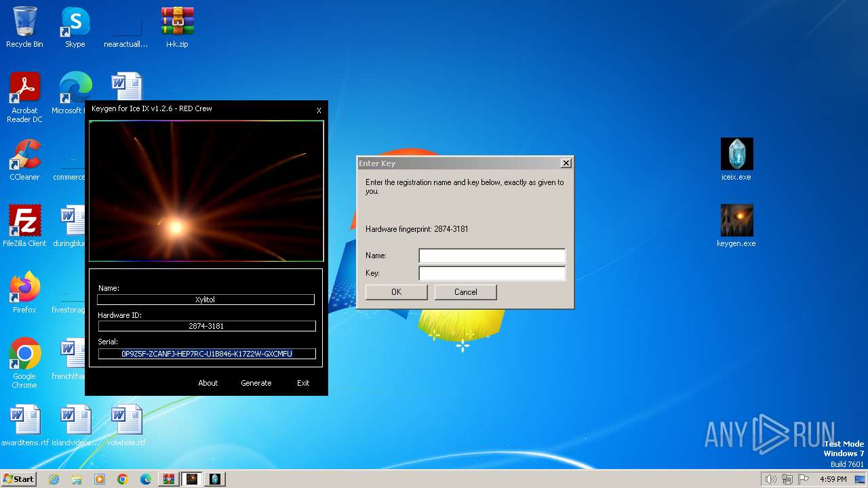Select the duringblu document icon
The image size is (868, 488).
click(x=68, y=226)
